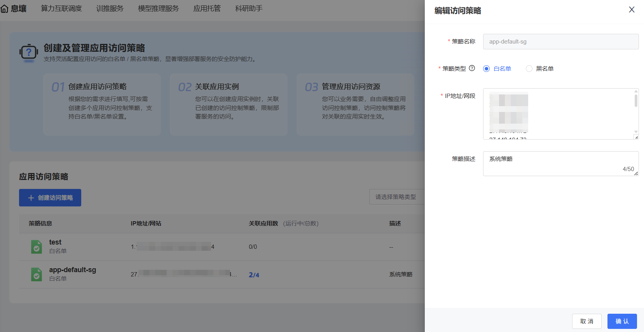Screen dimensions: 644x332
Task: Click the plus icon in 创建访问策略 button
Action: click(31, 198)
